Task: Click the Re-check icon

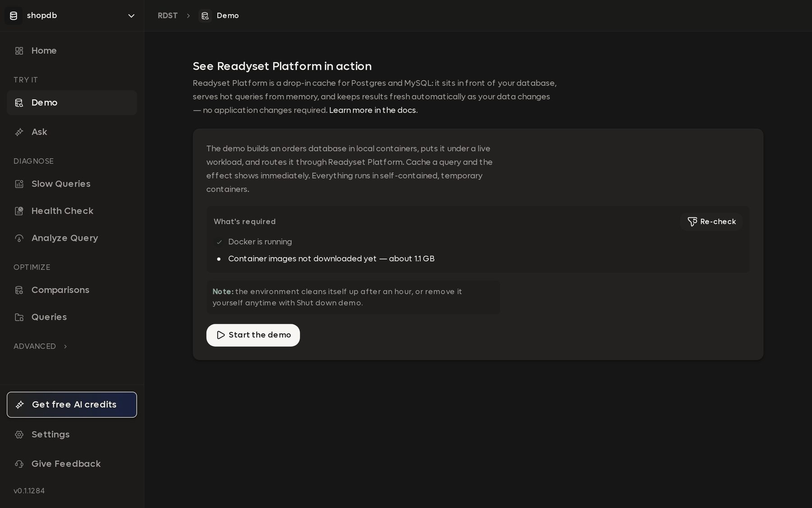Action: tap(692, 222)
